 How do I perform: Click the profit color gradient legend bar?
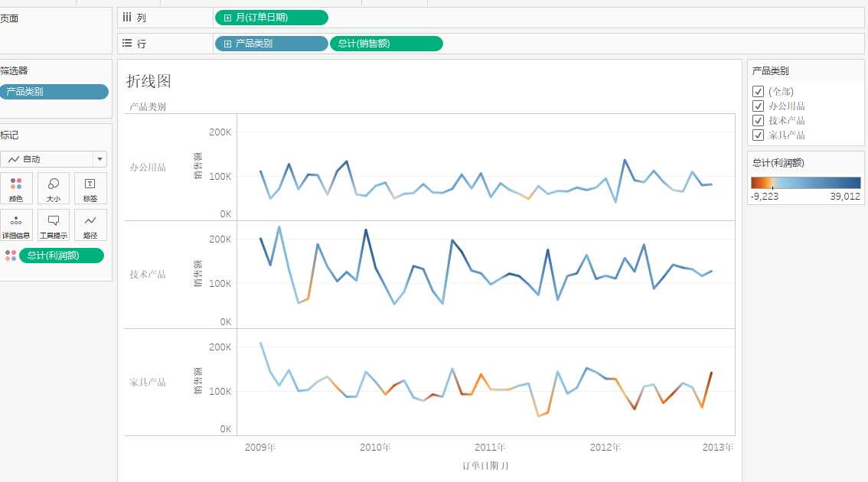click(x=805, y=183)
